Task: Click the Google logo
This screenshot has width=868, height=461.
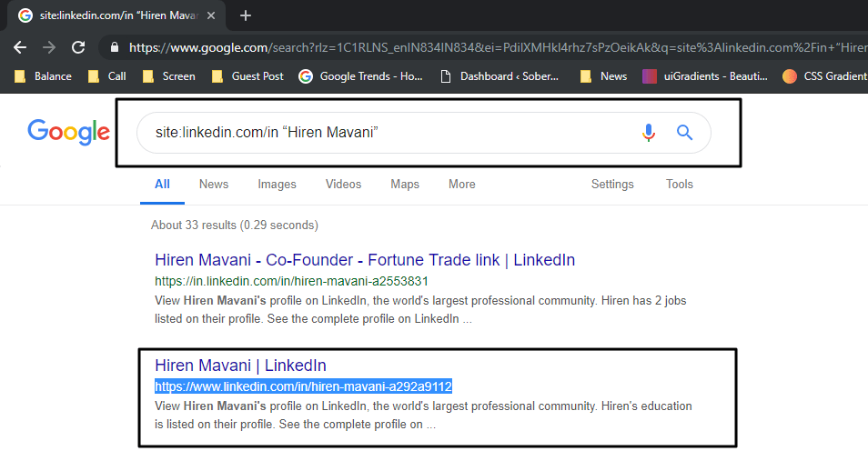Action: (x=68, y=132)
